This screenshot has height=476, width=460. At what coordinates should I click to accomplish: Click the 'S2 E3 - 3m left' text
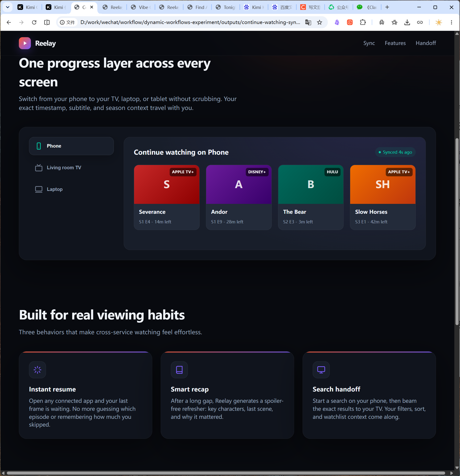tap(298, 222)
